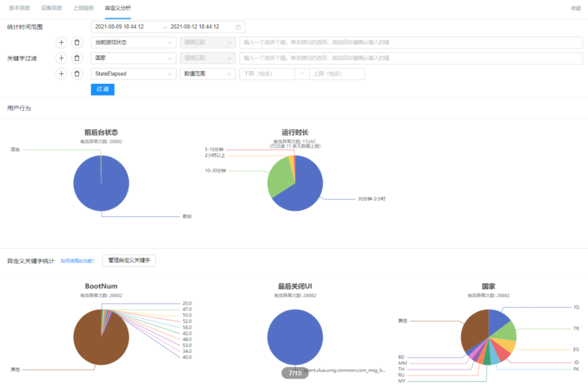This screenshot has height=387, width=588.
Task: Click the 30分钟-2小时 chart label
Action: [x=372, y=199]
